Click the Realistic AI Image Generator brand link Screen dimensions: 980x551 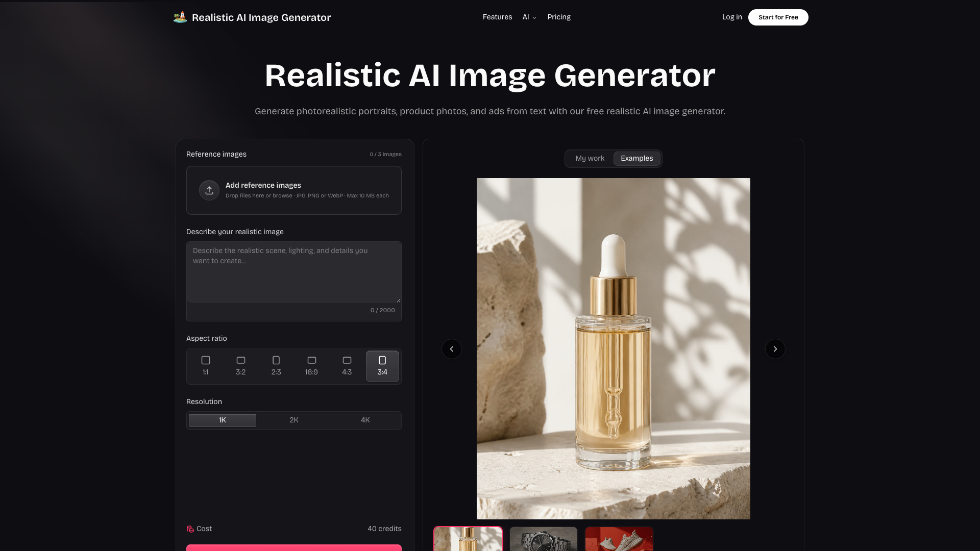pos(252,17)
